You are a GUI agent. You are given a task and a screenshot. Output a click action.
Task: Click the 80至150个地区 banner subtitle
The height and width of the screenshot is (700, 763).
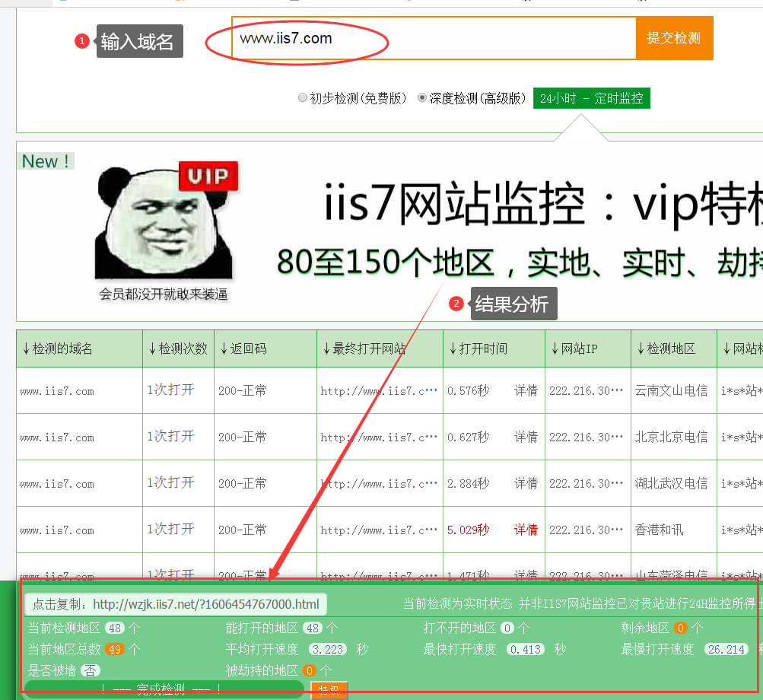pyautogui.click(x=518, y=262)
